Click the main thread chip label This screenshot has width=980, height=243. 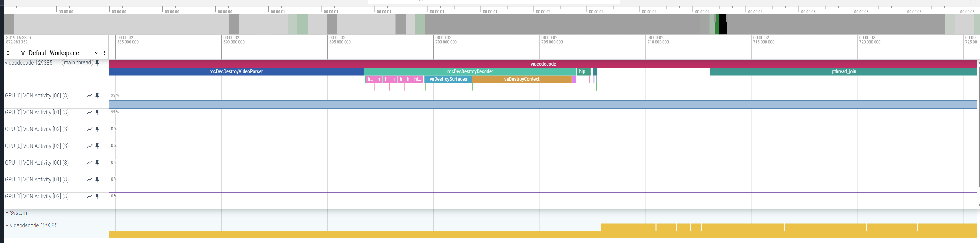point(77,63)
